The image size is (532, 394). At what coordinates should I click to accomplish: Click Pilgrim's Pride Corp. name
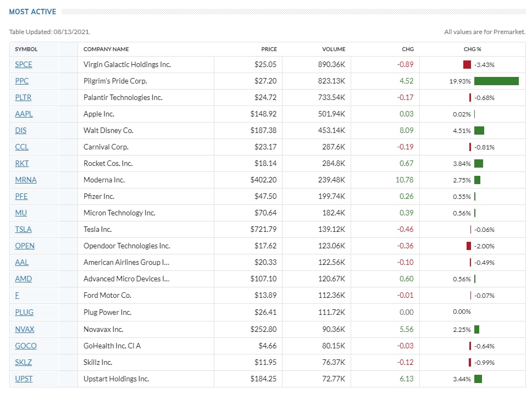pyautogui.click(x=115, y=81)
